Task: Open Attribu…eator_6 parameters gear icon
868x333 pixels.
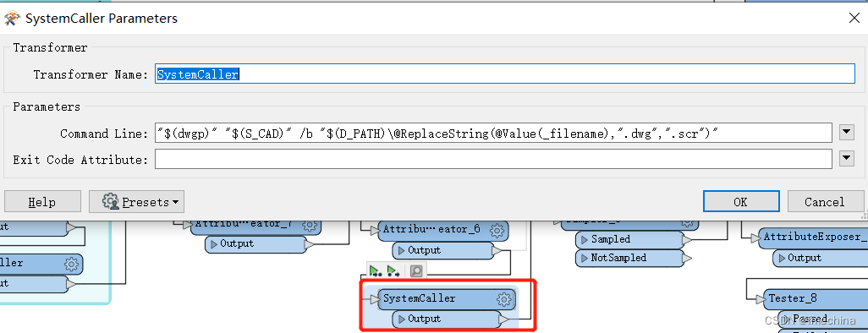Action: (497, 230)
